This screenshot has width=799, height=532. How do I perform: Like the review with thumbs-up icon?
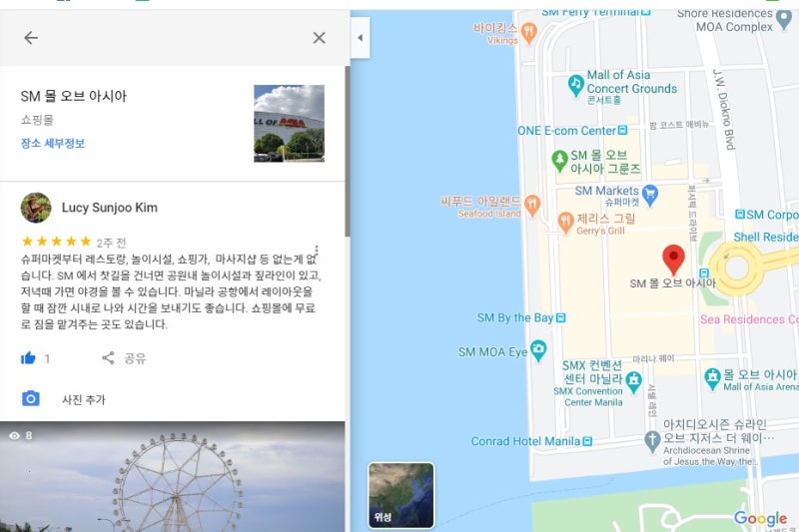point(28,358)
